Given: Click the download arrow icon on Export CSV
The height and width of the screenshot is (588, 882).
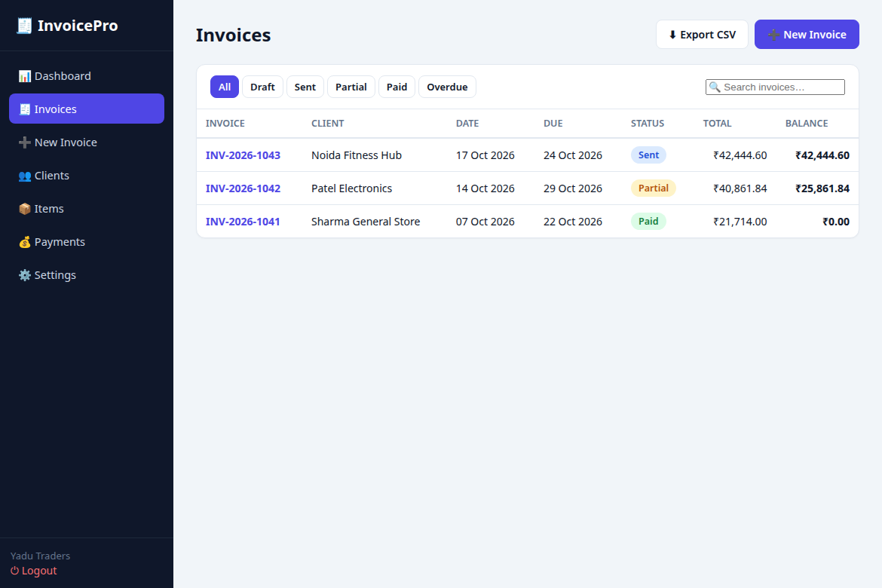Looking at the screenshot, I should point(672,35).
